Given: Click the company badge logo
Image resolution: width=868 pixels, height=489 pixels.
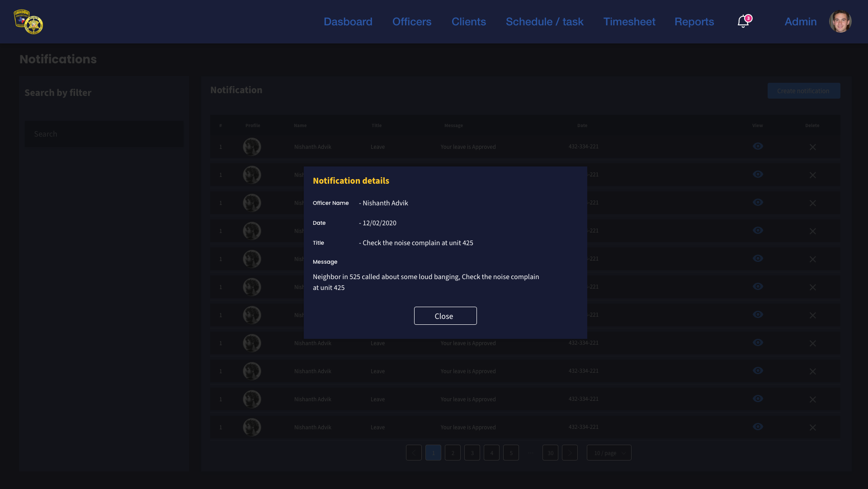Looking at the screenshot, I should (28, 22).
